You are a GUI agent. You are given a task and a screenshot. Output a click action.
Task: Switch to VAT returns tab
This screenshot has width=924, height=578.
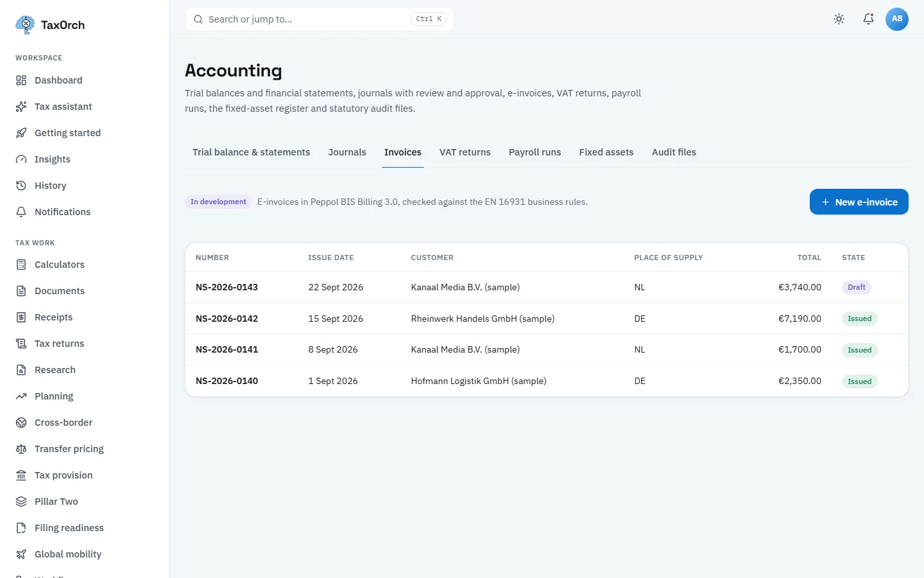tap(465, 152)
